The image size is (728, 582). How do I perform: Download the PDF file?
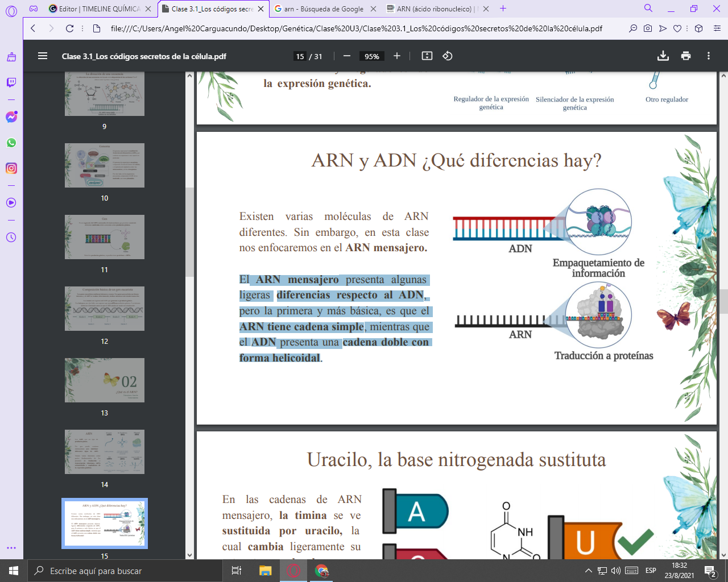[663, 56]
